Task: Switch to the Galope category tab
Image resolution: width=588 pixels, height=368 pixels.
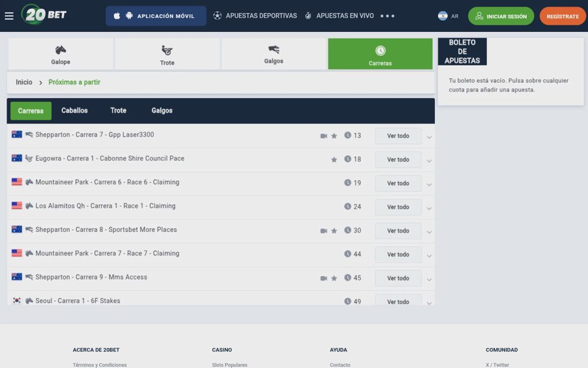Action: (61, 54)
